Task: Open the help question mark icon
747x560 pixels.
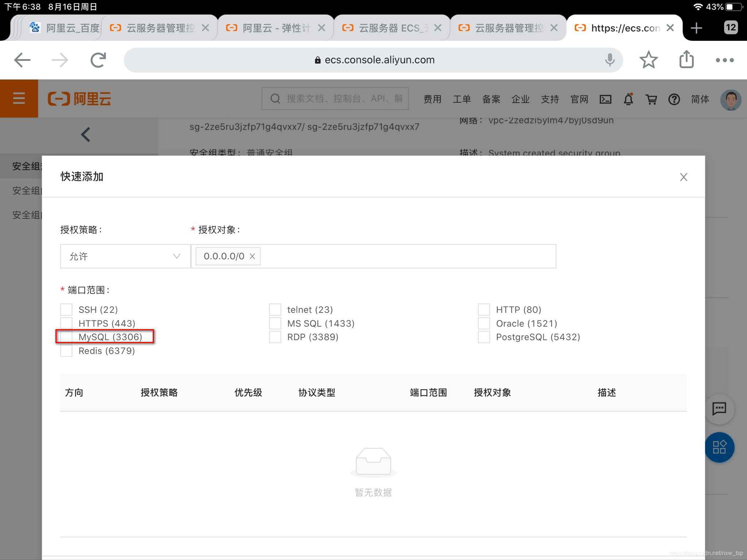Action: pyautogui.click(x=674, y=99)
